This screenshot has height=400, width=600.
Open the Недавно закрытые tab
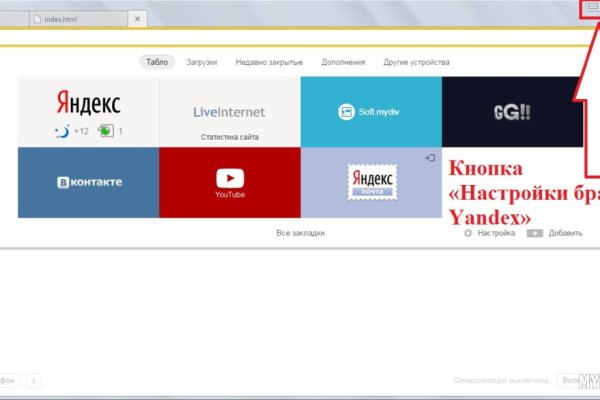269,62
